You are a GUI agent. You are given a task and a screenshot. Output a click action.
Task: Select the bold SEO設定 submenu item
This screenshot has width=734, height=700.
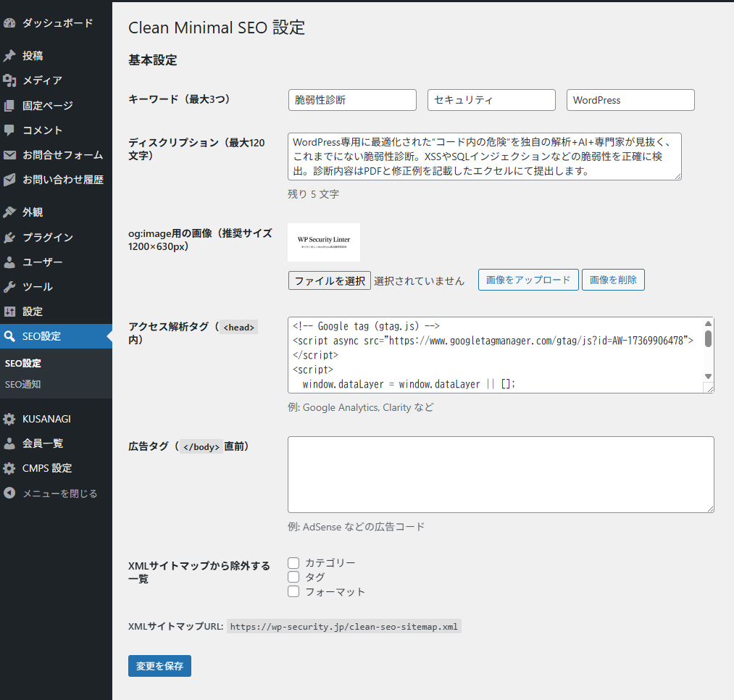coord(23,363)
